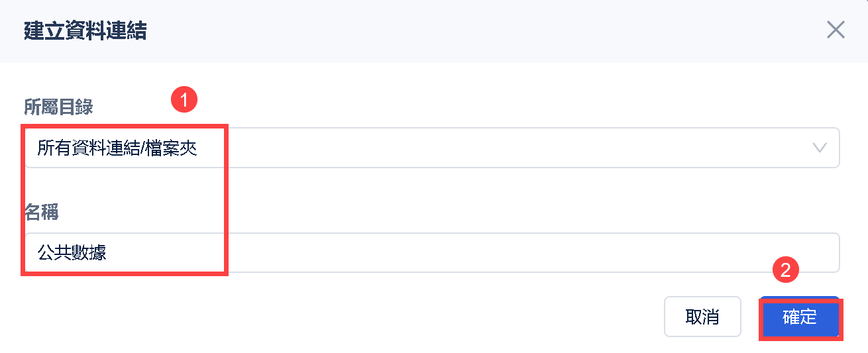Click the 建立資料連結 dialog title
This screenshot has width=868, height=353.
(x=85, y=30)
